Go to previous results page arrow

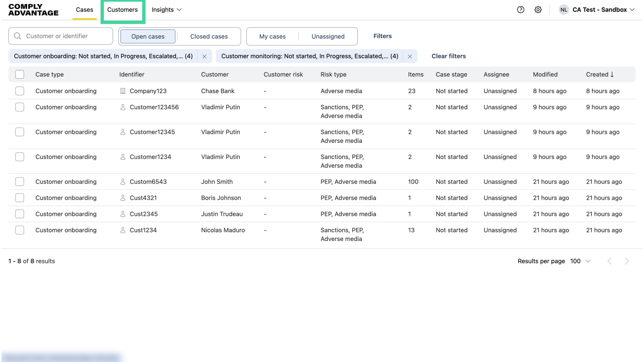click(609, 261)
